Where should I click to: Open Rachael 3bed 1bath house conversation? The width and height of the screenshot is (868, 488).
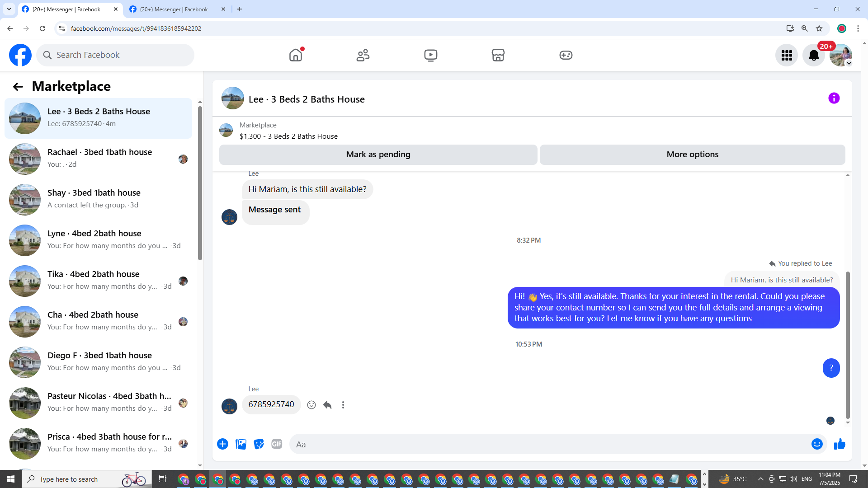click(99, 158)
